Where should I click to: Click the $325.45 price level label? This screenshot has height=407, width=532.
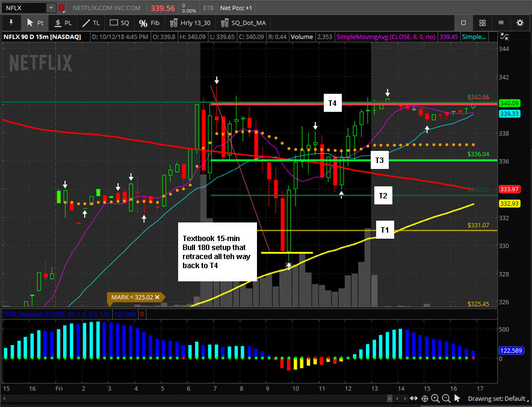(x=478, y=304)
